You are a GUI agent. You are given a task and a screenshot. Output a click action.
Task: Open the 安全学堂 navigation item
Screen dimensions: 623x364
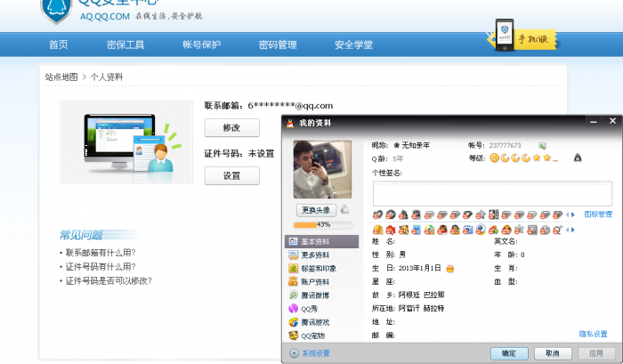click(353, 44)
